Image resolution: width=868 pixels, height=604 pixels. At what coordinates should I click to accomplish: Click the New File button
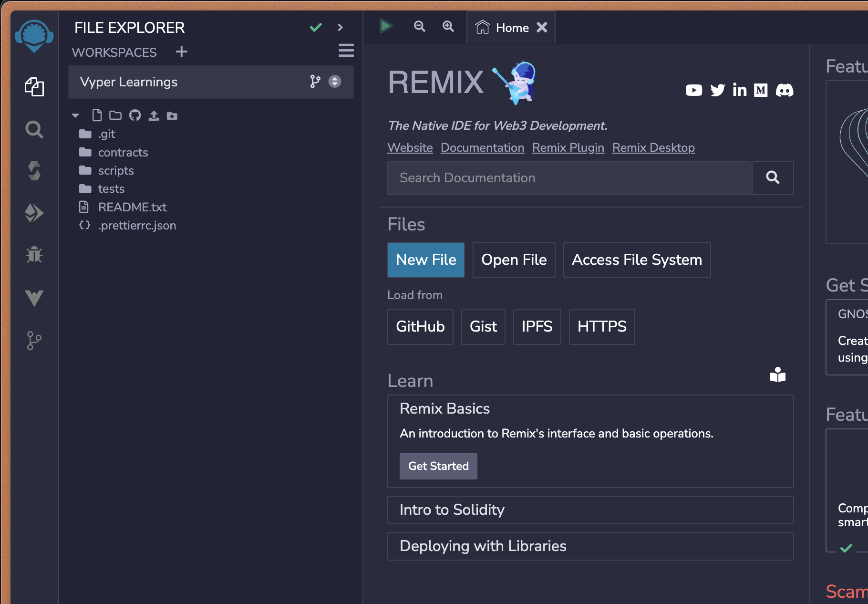(426, 260)
